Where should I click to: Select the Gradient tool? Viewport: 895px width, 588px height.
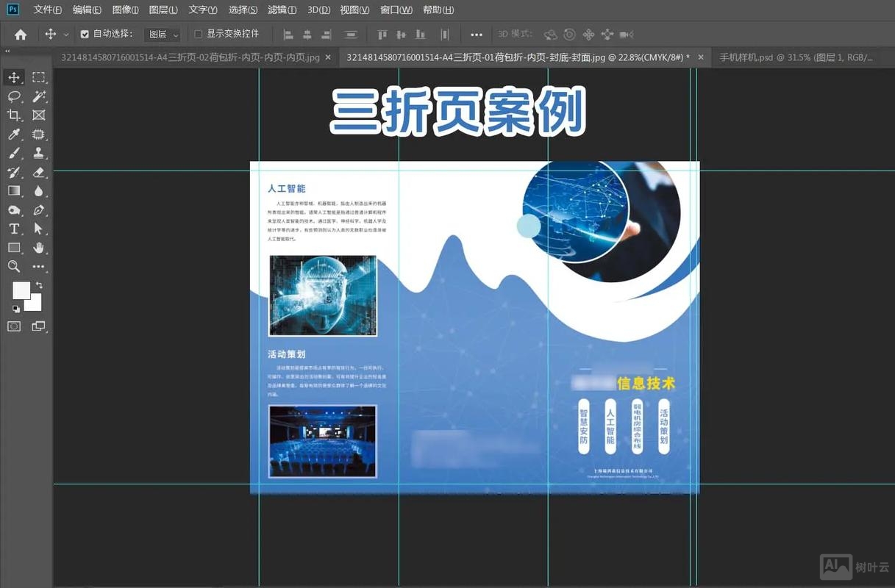13,191
